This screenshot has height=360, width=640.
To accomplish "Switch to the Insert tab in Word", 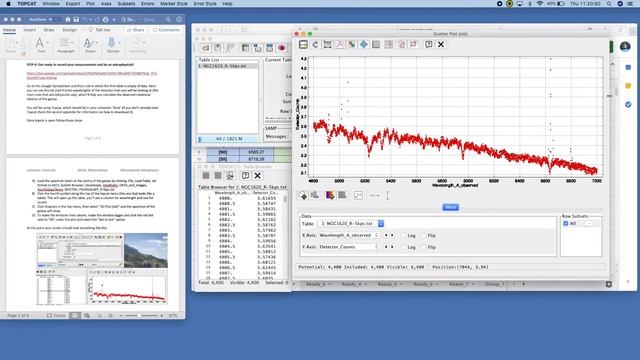I will (x=29, y=30).
